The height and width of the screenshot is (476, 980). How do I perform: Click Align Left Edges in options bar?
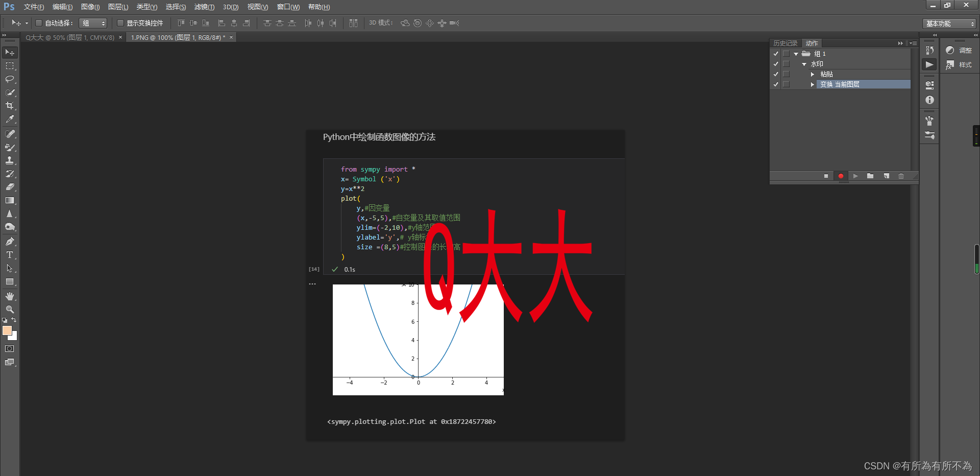222,23
